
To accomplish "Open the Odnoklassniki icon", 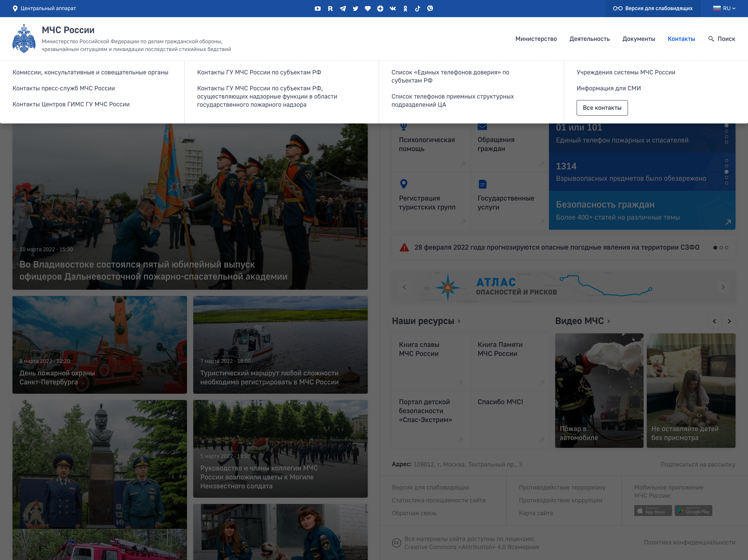I will tap(405, 8).
